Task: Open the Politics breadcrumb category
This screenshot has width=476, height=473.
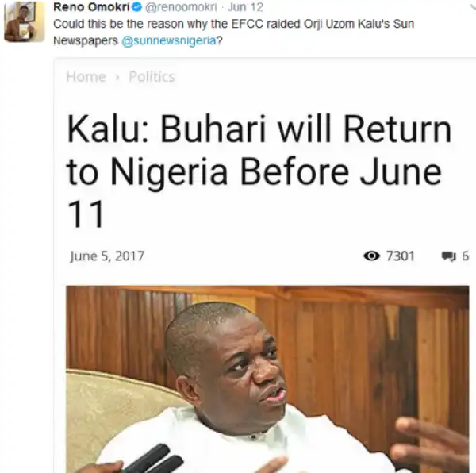Action: 152,77
